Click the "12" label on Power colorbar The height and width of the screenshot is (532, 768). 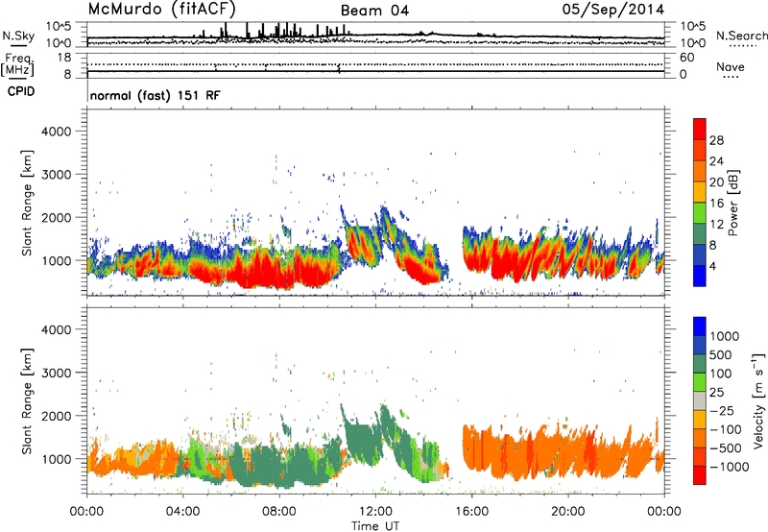(716, 225)
